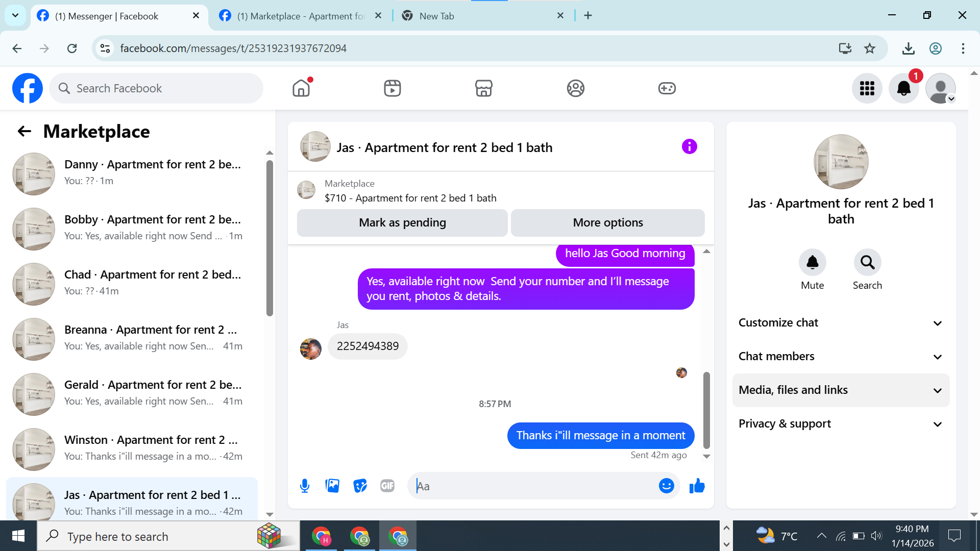Image resolution: width=980 pixels, height=551 pixels.
Task: Open the sticker picker icon
Action: [360, 486]
